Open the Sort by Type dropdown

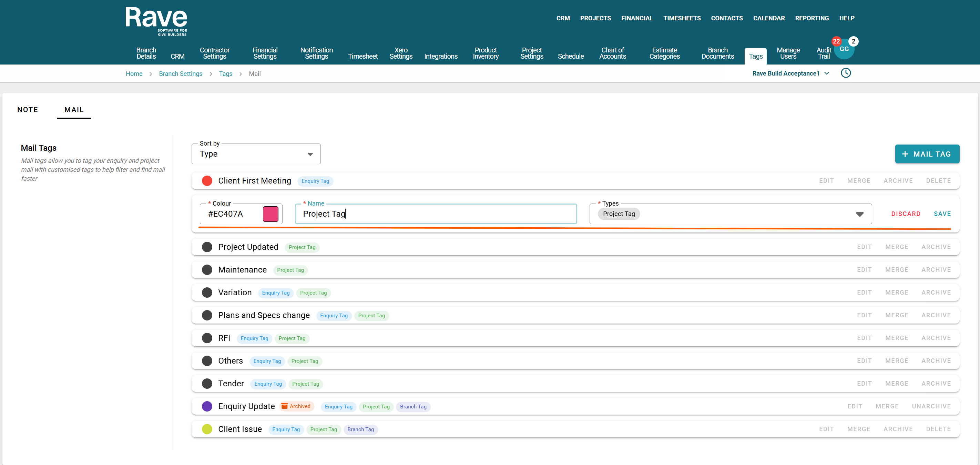tap(256, 154)
